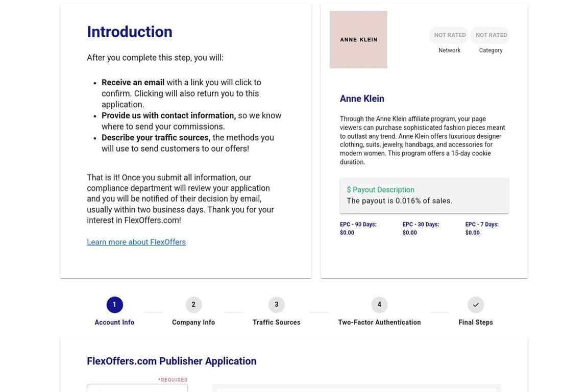588x392 pixels.
Task: Click 'The payout is 0.016% of sales.' text
Action: pos(399,201)
